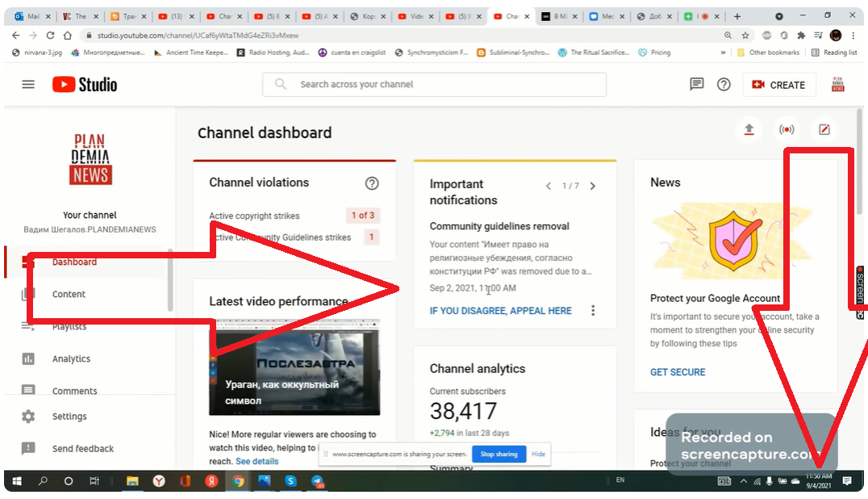Click the browser Back arrow
This screenshot has height=499, width=868.
[15, 36]
